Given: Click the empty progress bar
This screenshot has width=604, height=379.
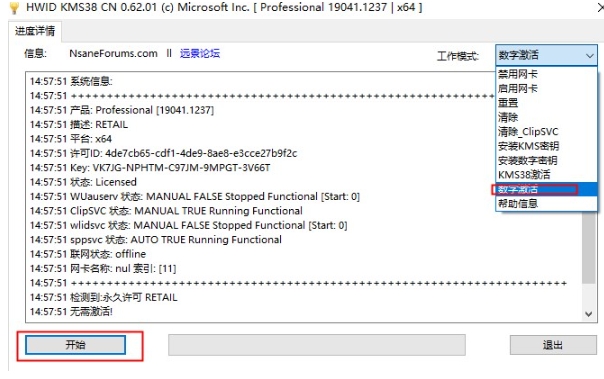Looking at the screenshot, I should tap(317, 345).
